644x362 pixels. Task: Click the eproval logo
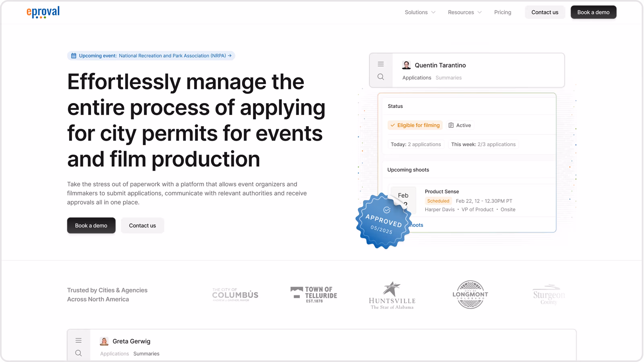[43, 12]
